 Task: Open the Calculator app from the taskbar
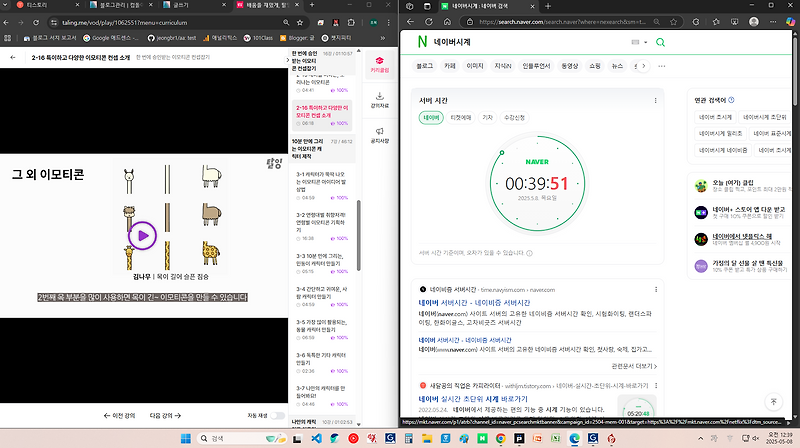pos(408,438)
